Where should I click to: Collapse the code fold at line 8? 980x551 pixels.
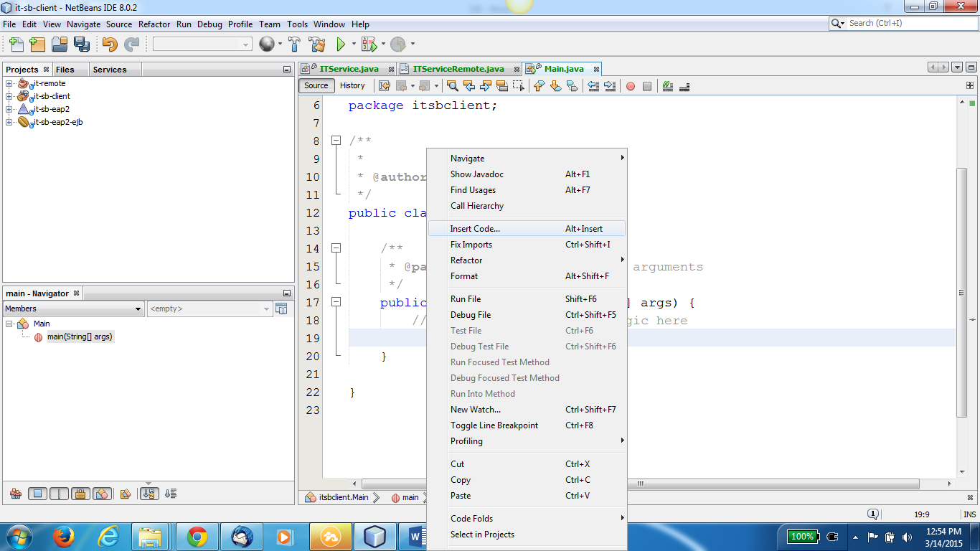click(336, 141)
